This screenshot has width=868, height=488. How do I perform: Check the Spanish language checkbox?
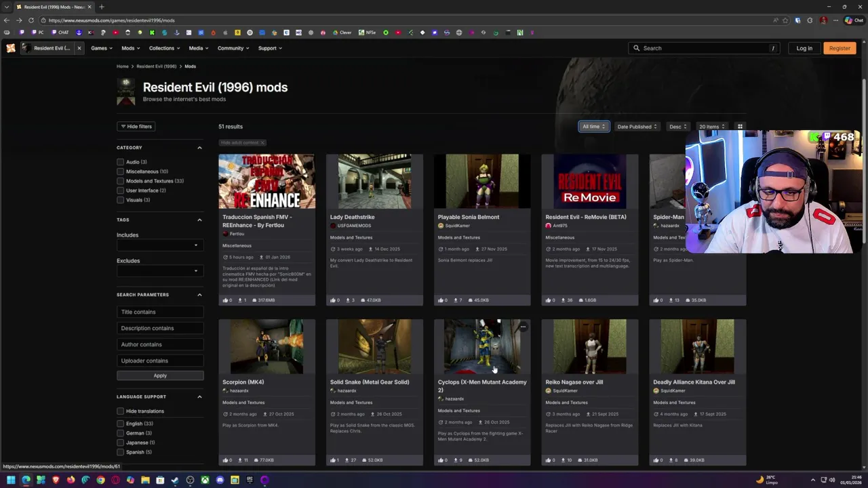pyautogui.click(x=120, y=452)
